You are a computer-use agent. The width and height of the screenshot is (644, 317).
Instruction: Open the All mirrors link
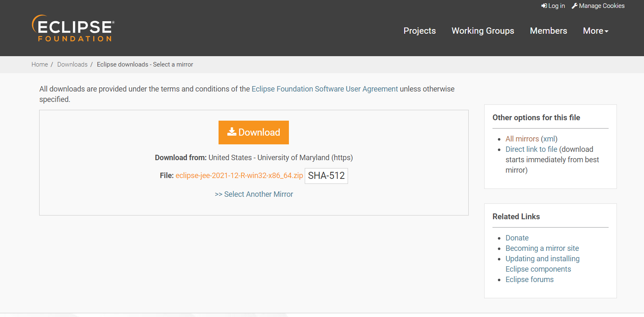522,139
